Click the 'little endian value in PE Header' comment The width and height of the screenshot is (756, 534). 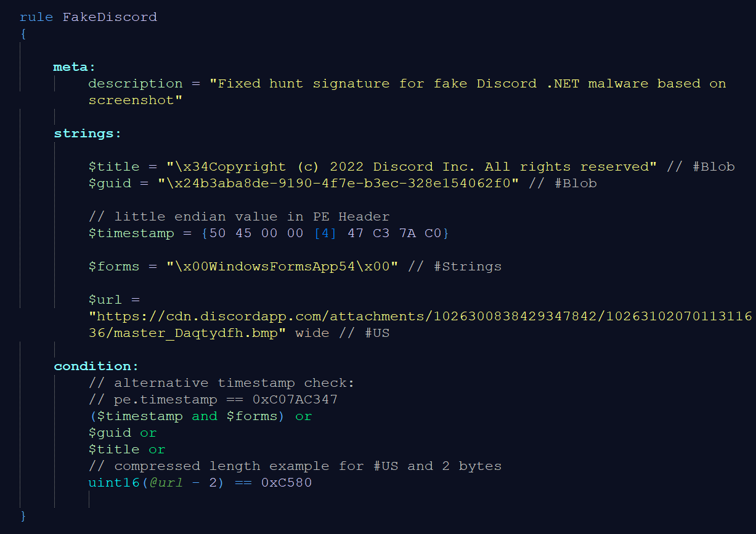(x=239, y=217)
